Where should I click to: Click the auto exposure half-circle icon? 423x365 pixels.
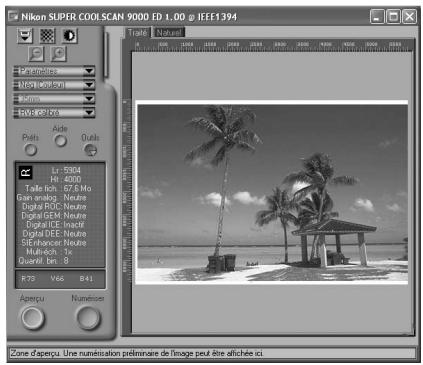click(x=70, y=36)
